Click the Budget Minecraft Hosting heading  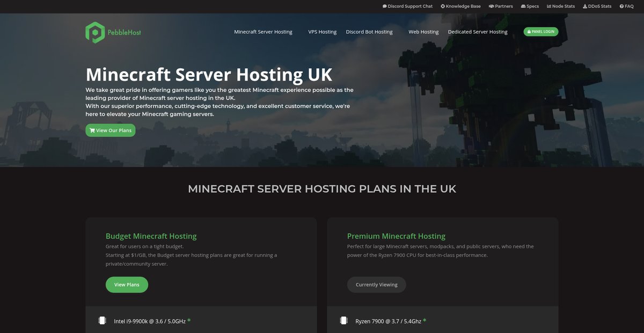pyautogui.click(x=151, y=236)
